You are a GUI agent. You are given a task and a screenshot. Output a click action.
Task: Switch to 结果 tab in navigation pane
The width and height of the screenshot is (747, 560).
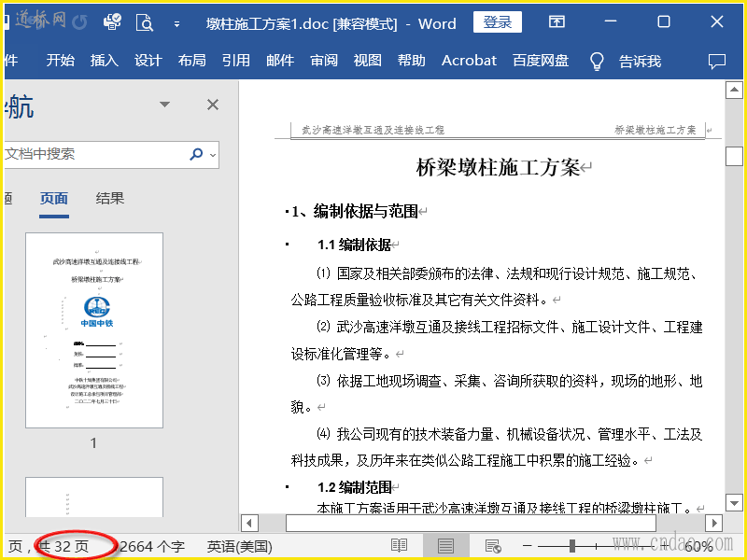pyautogui.click(x=110, y=198)
